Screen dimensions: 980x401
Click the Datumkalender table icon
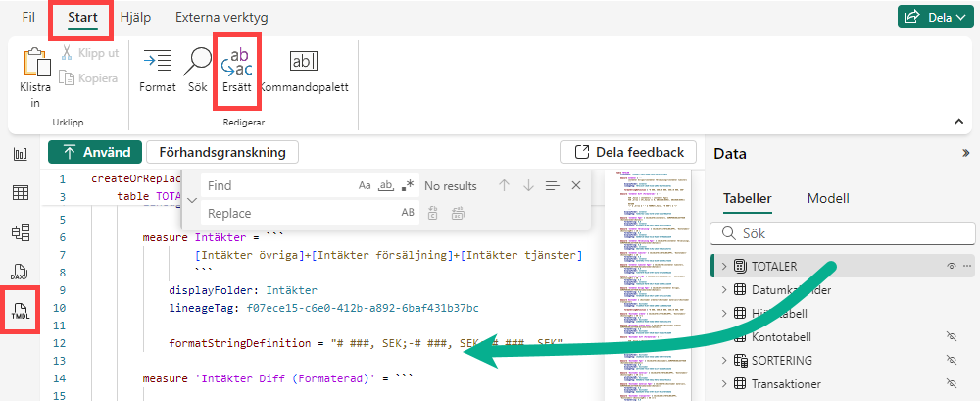tap(741, 289)
